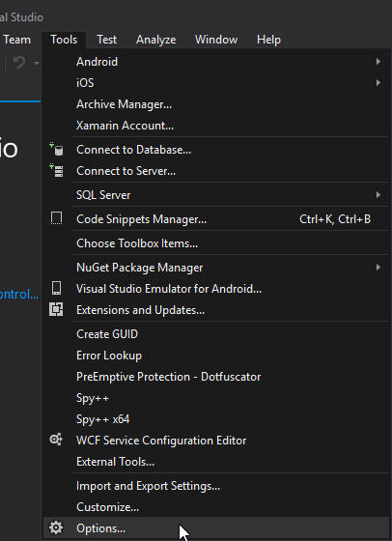
Task: Open the Analyze menu
Action: click(x=155, y=40)
